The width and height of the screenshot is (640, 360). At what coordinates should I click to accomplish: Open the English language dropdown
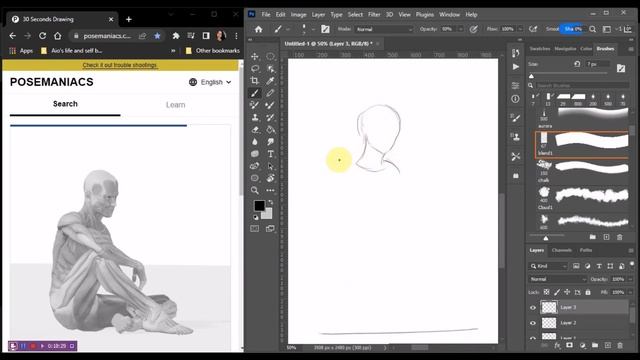pyautogui.click(x=210, y=82)
